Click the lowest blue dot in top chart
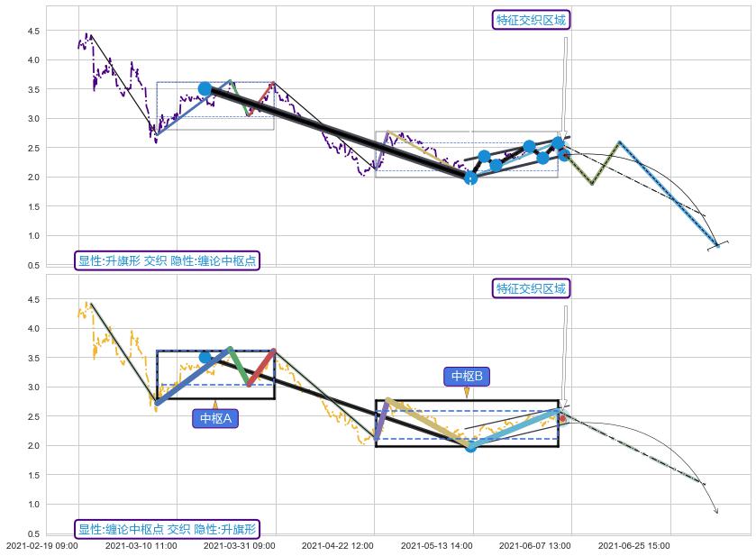756x556 pixels. click(x=470, y=178)
